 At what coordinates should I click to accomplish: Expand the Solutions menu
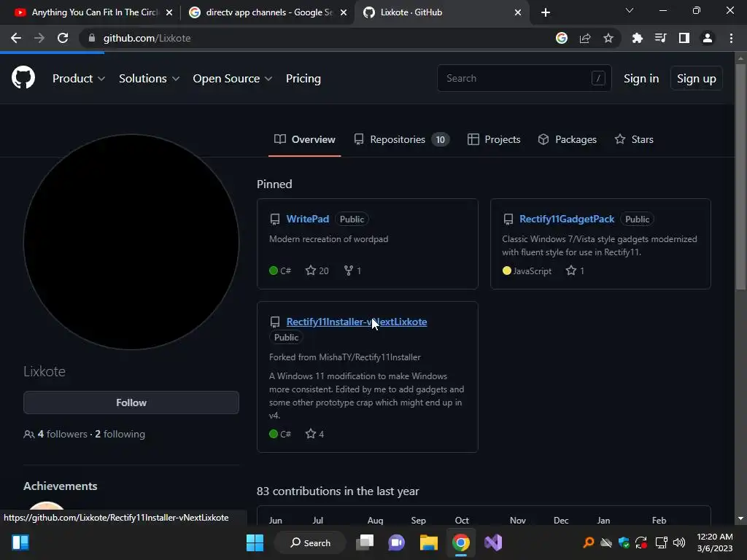coord(149,79)
